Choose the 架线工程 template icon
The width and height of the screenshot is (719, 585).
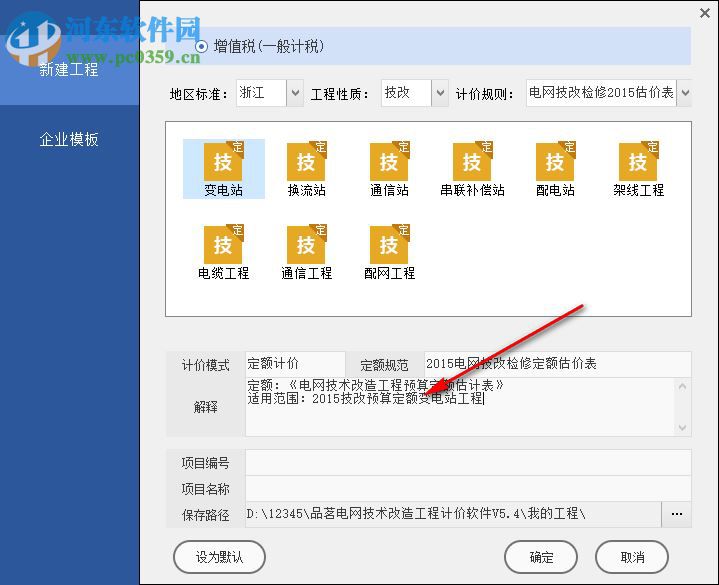[638, 168]
